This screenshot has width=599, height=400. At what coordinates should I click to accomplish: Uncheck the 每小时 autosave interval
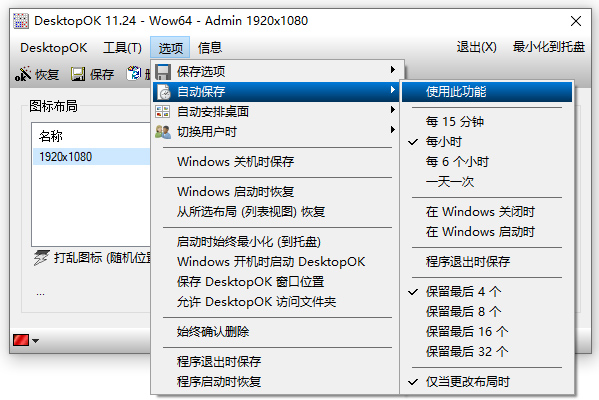coord(444,142)
